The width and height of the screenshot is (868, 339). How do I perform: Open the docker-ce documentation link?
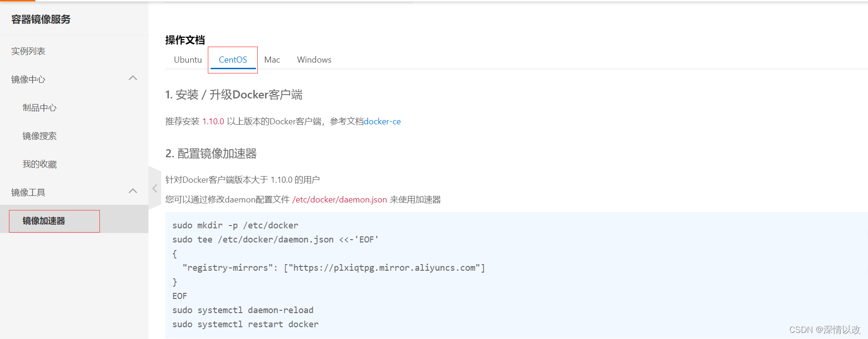click(x=382, y=121)
